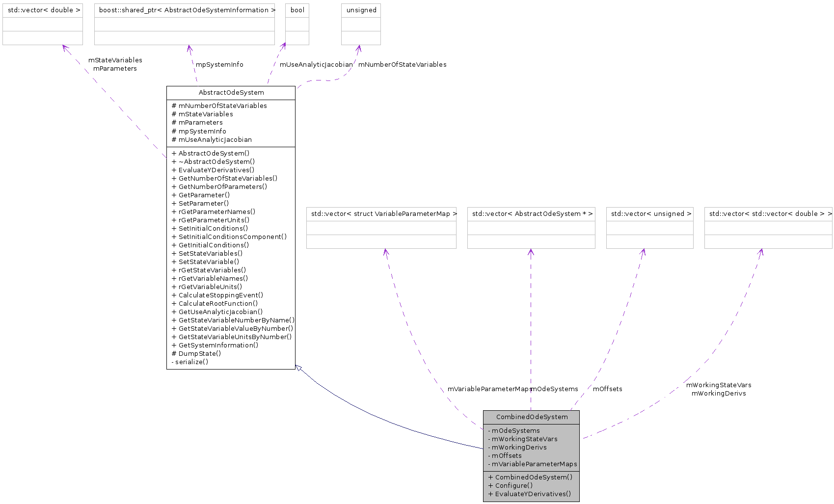The width and height of the screenshot is (834, 504).
Task: Open std::vector< std::vector< double > > node
Action: coord(768,228)
